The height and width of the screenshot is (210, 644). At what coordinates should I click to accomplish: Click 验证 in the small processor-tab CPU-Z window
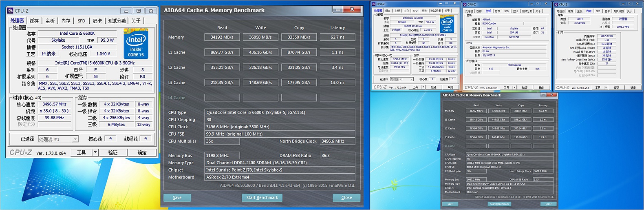click(x=434, y=87)
